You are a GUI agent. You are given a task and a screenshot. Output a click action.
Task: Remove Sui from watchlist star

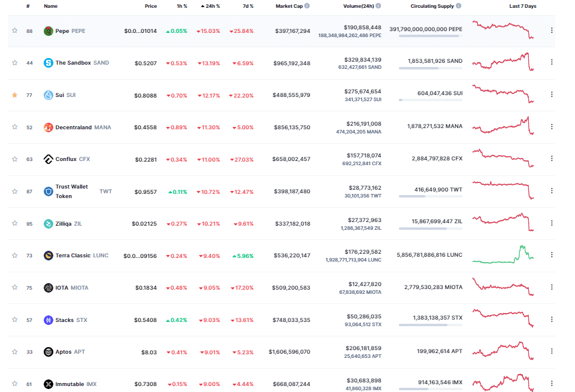tap(14, 95)
